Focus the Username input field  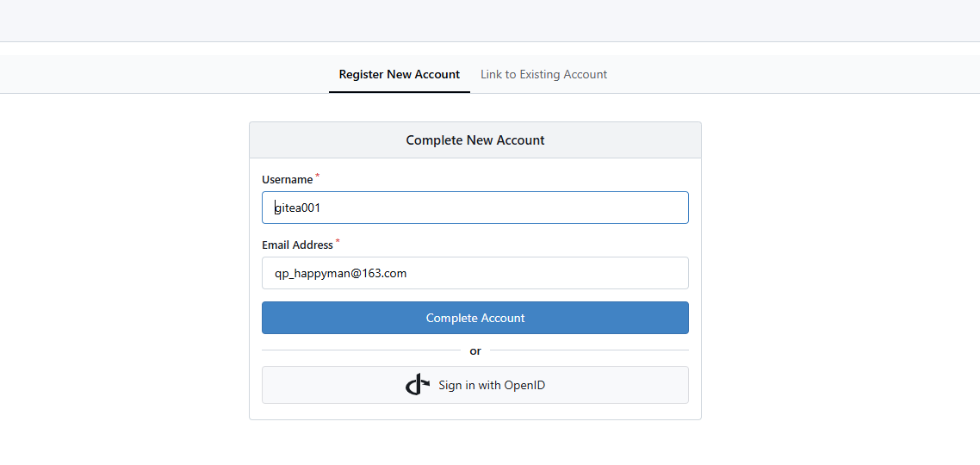[474, 208]
